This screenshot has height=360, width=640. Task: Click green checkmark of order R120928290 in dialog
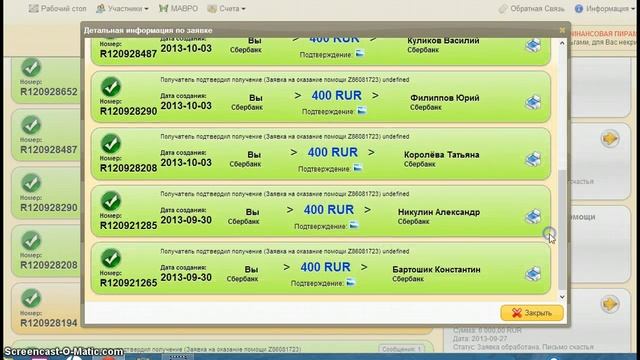click(x=111, y=87)
